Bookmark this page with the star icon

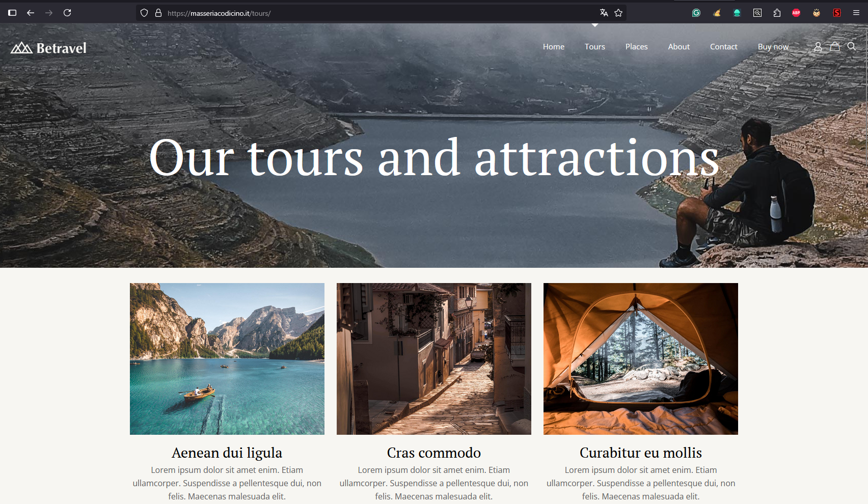[618, 13]
